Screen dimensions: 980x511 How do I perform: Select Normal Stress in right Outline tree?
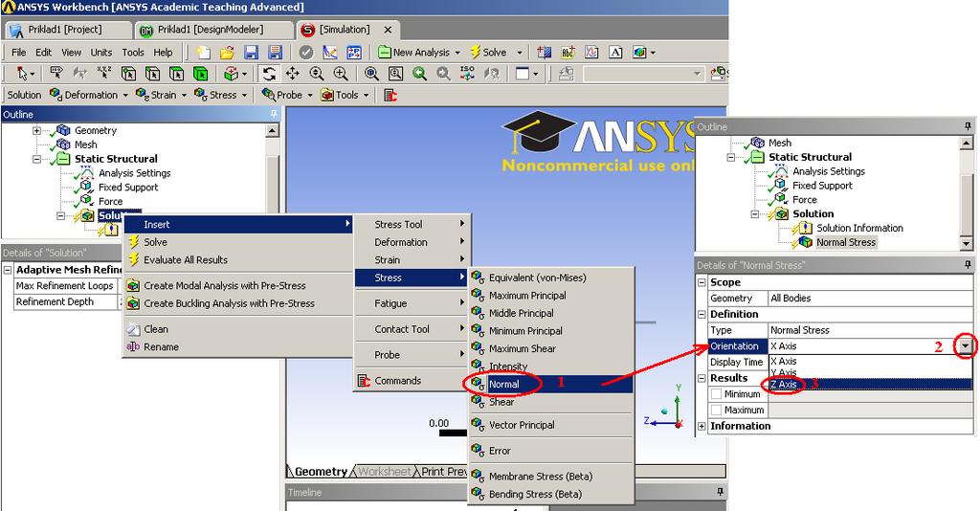(846, 242)
